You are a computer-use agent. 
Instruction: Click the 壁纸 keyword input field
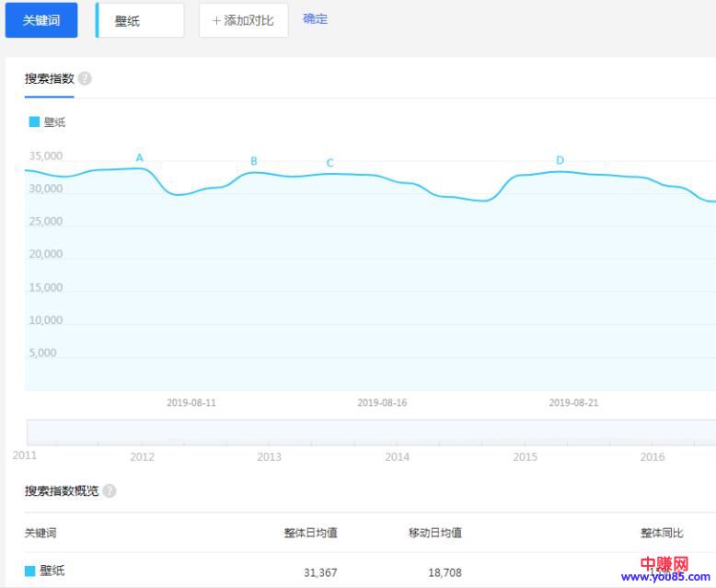[x=140, y=20]
